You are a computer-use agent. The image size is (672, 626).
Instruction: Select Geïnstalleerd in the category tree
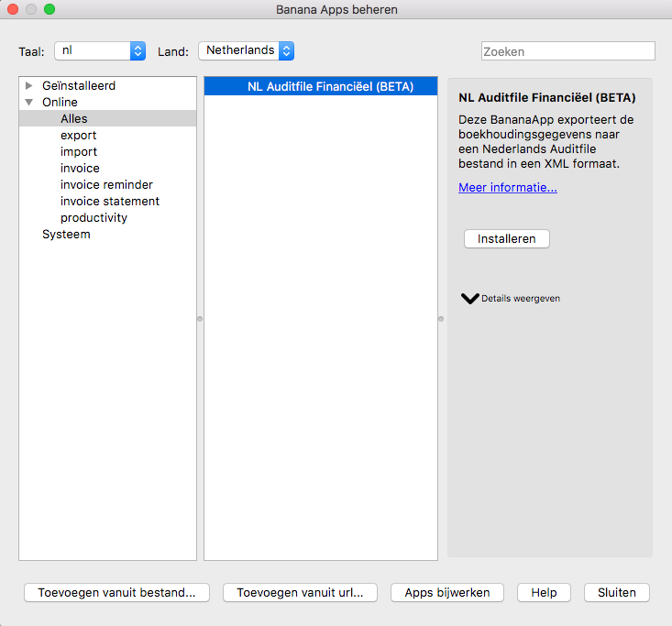79,85
